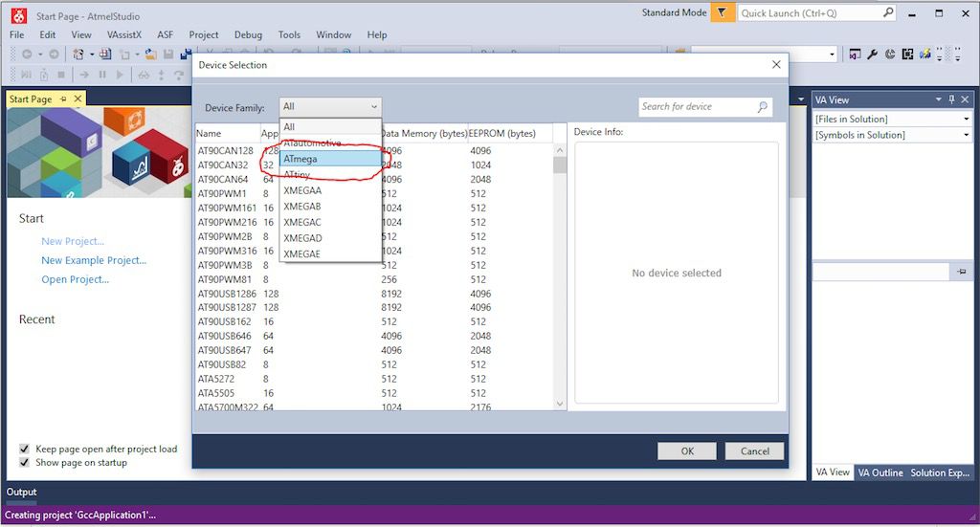Select XMEGAA in the family list
Screen dimensions: 980x527
330,190
